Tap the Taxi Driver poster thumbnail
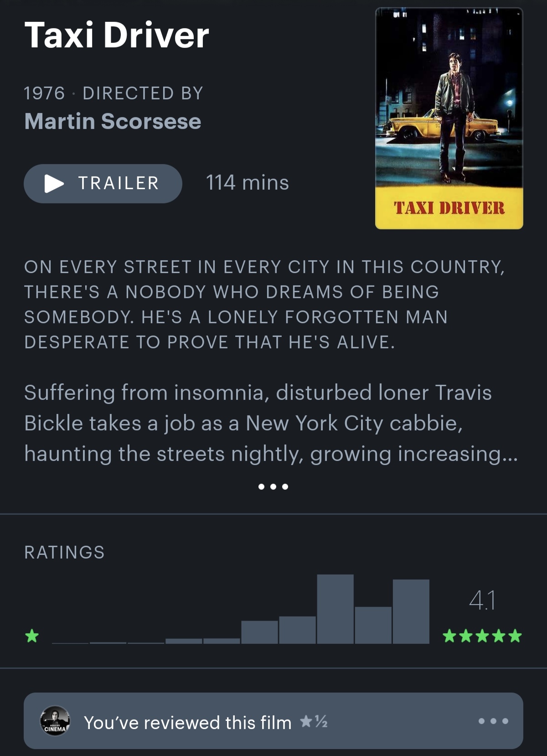Viewport: 547px width, 756px height. 449,118
